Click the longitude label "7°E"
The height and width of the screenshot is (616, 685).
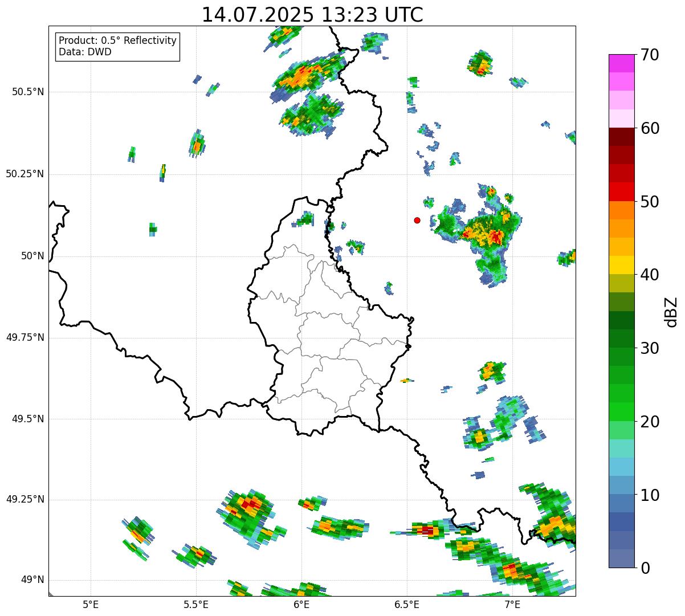point(512,604)
